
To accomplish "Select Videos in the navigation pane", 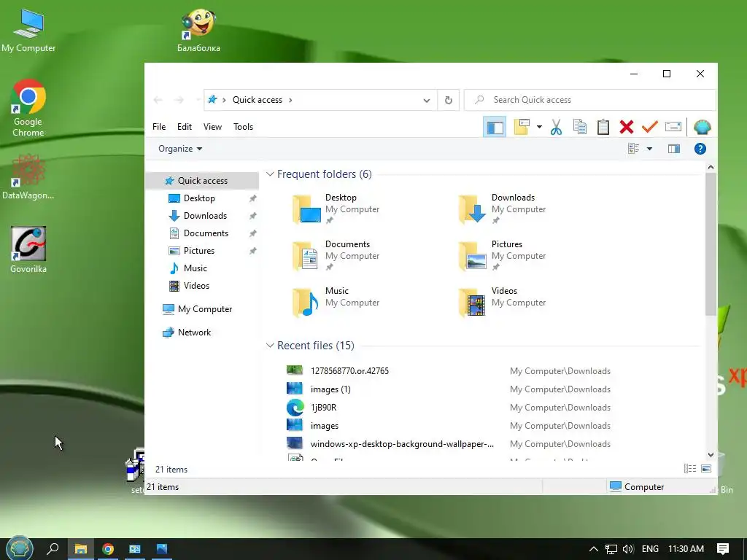I will pyautogui.click(x=196, y=286).
